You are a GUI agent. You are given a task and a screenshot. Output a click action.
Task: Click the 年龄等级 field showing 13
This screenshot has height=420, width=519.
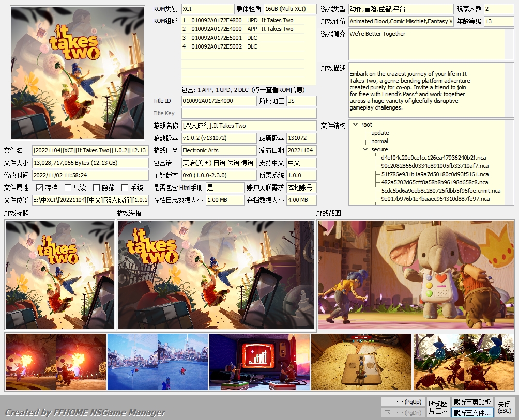coord(499,22)
